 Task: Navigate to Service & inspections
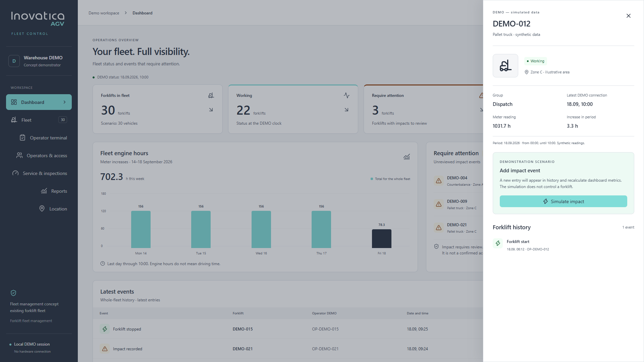39,173
